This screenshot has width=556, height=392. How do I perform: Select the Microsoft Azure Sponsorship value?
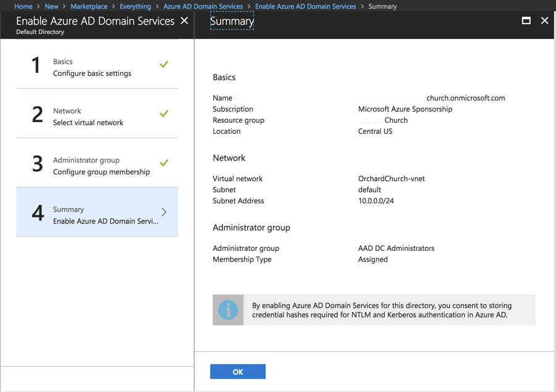pyautogui.click(x=406, y=109)
